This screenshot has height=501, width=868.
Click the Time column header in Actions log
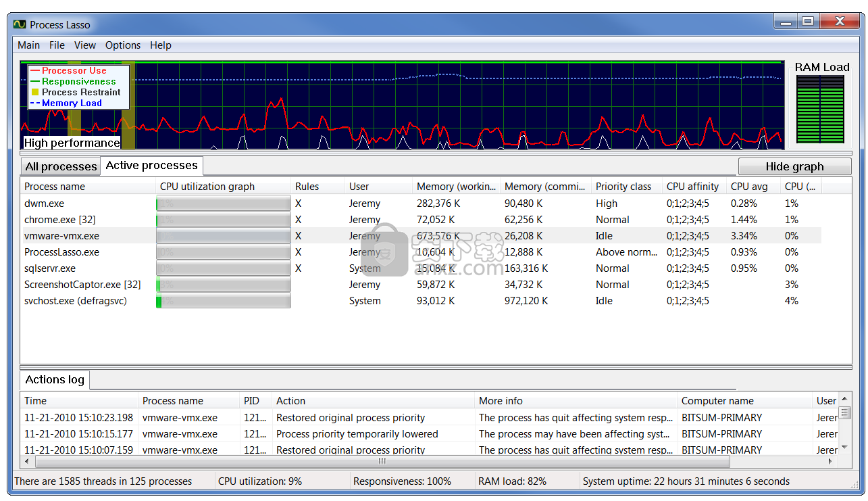(79, 401)
